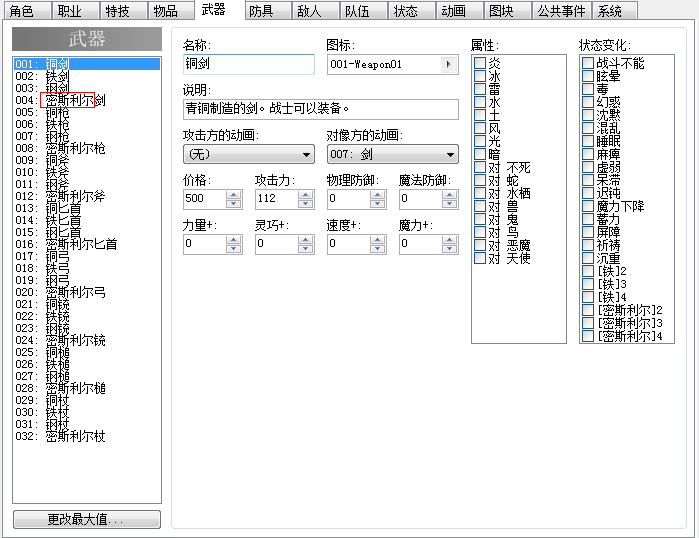This screenshot has width=699, height=538.
Task: Click the 攻击力 field showing 112
Action: pos(276,199)
